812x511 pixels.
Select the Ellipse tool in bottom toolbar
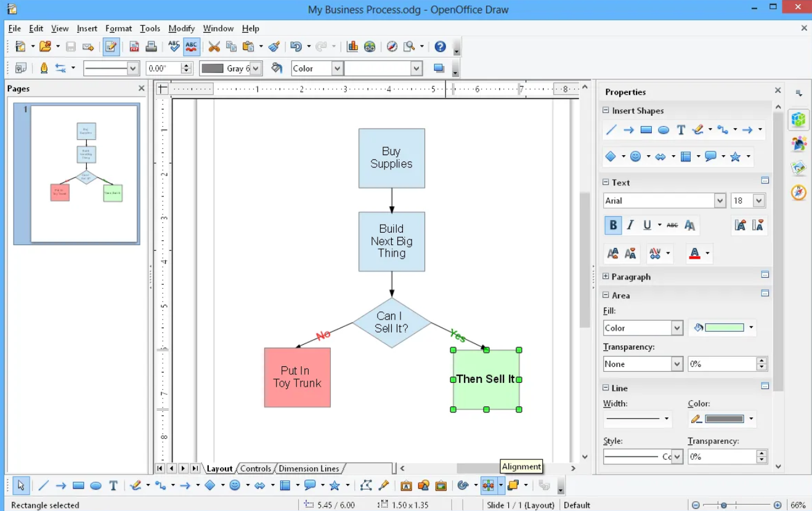[x=95, y=486]
